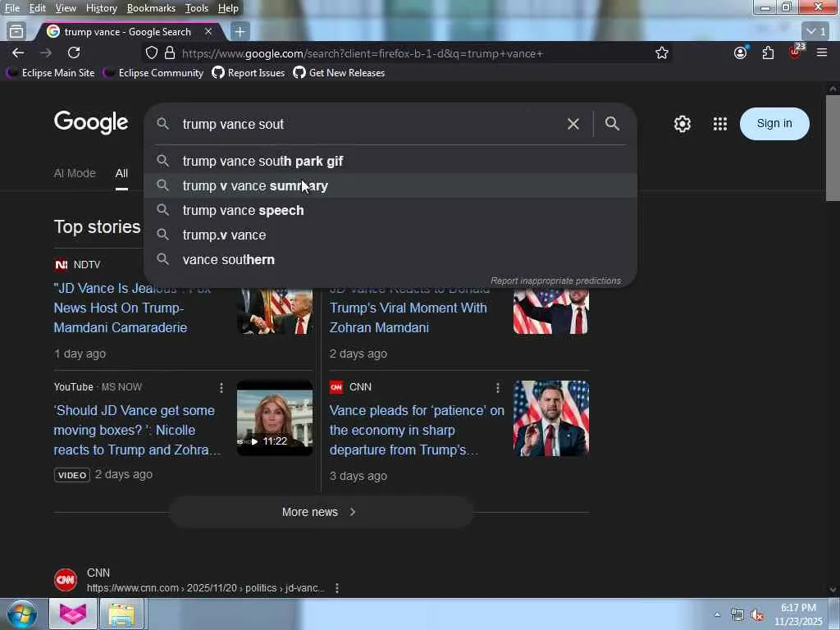This screenshot has height=630, width=840.
Task: Open options menu for the CNN patience story
Action: 498,387
